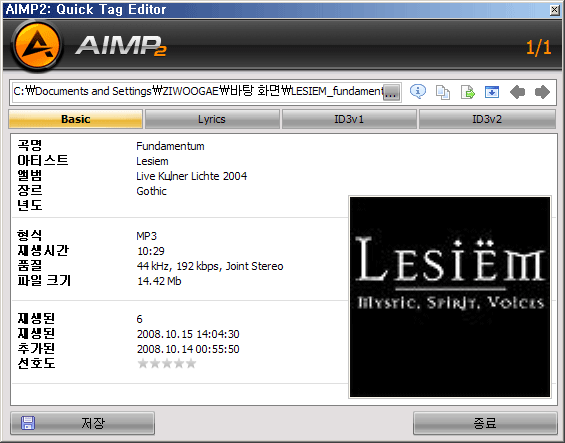Click the duration value 10:29

coord(151,251)
